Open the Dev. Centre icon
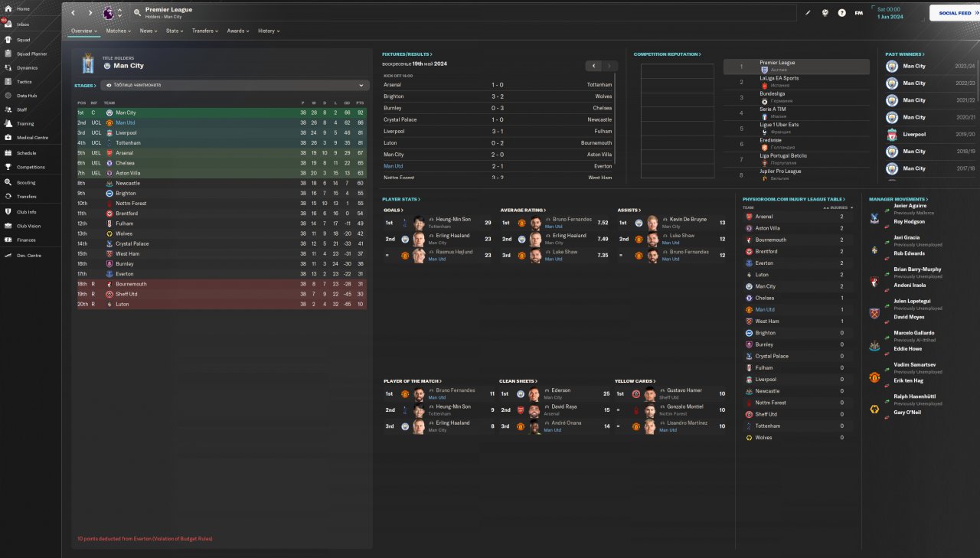This screenshot has height=558, width=980. pos(8,256)
